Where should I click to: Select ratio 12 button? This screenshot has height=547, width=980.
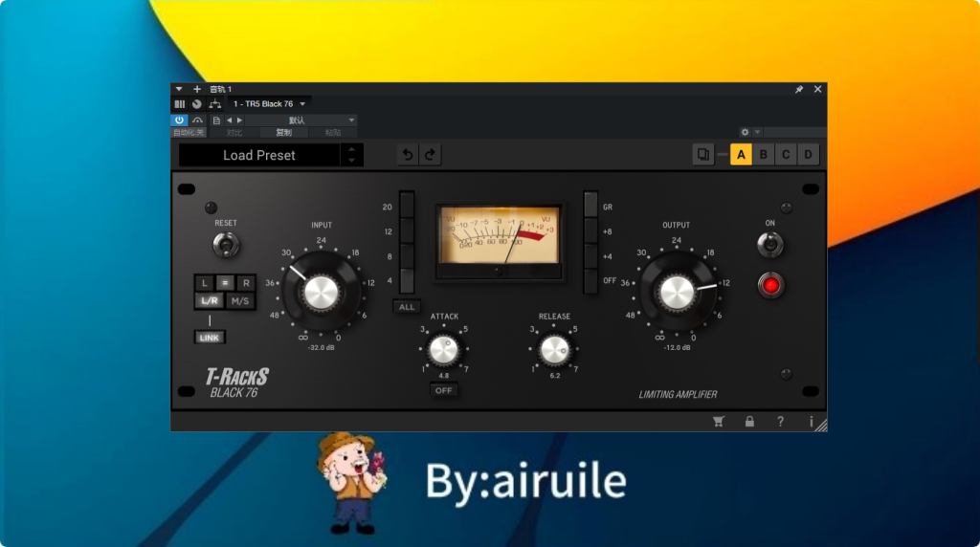click(x=406, y=231)
